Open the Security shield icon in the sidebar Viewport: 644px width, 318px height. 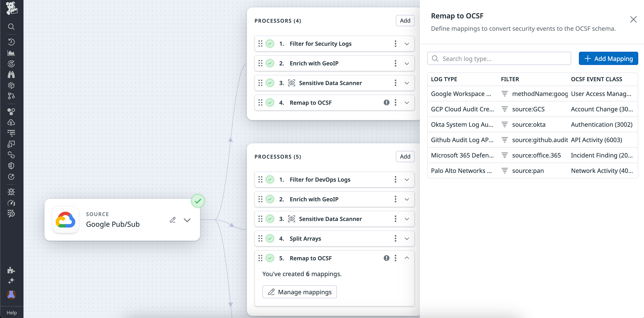tap(11, 165)
